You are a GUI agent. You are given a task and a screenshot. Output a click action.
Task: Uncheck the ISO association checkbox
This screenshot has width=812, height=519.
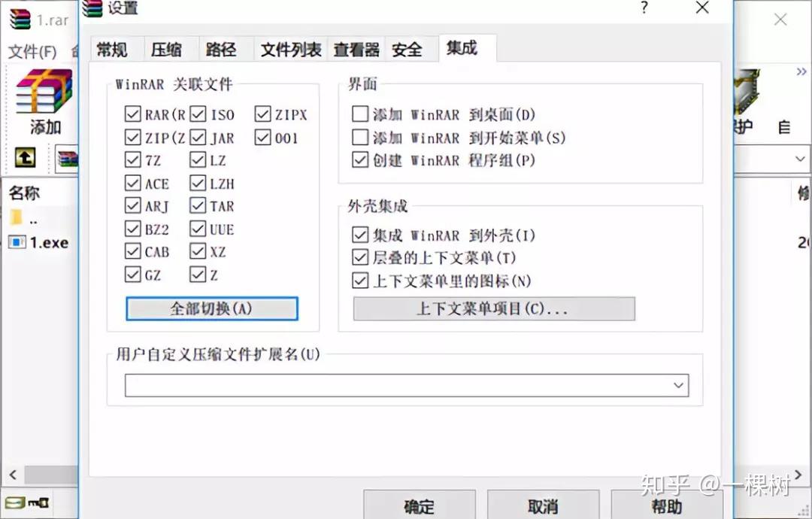pyautogui.click(x=198, y=114)
